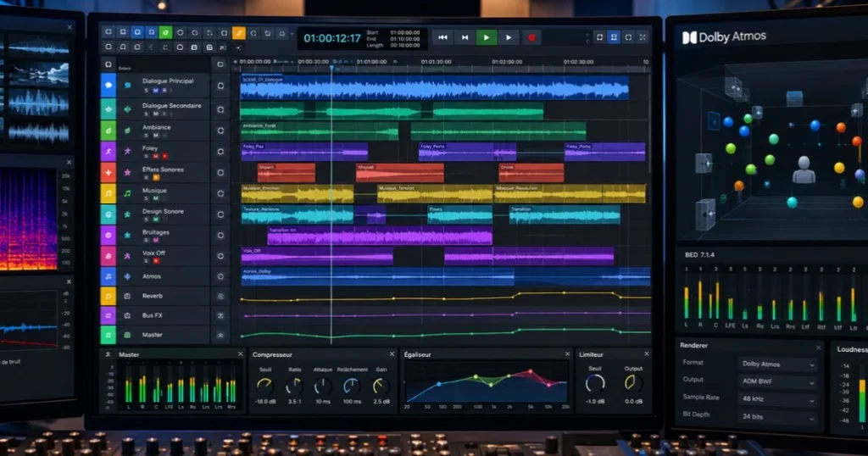Click Foley track's purple running-figure tile
Screen dimensions: 868x456
coord(108,151)
